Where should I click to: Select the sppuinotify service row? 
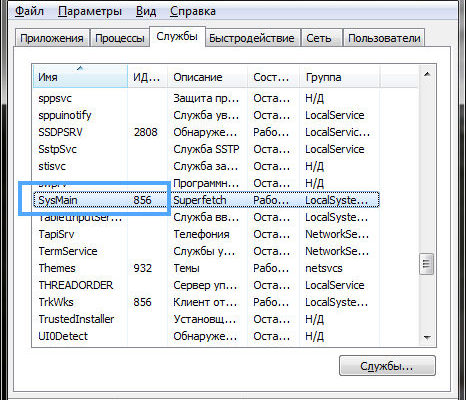206,115
